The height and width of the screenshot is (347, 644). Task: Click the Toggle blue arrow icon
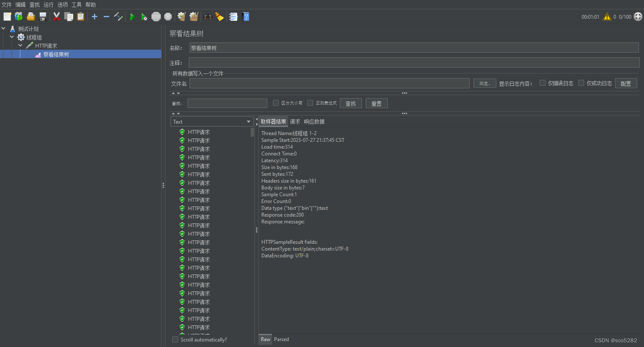(x=118, y=17)
